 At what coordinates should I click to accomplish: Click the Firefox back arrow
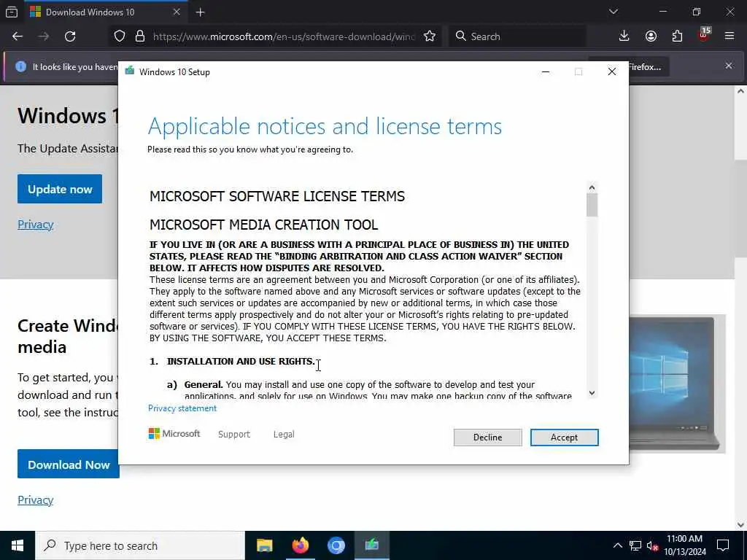18,36
